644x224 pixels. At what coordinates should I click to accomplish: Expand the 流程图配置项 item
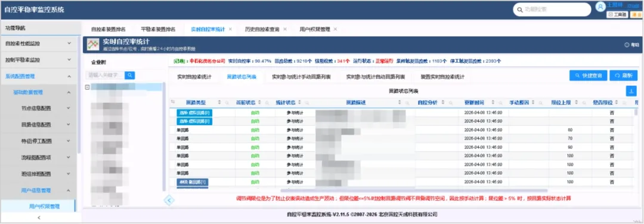click(69, 157)
